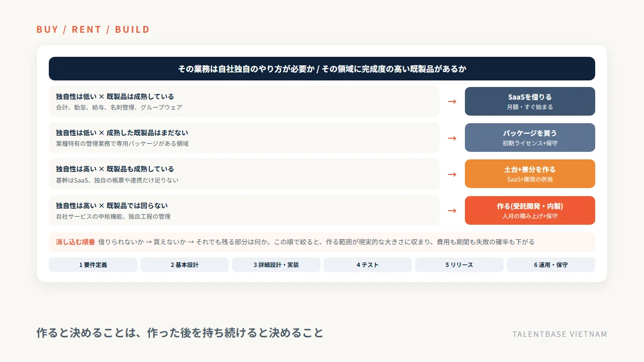Click the subtitle 'SaaS+開発の併用'

[x=530, y=179]
